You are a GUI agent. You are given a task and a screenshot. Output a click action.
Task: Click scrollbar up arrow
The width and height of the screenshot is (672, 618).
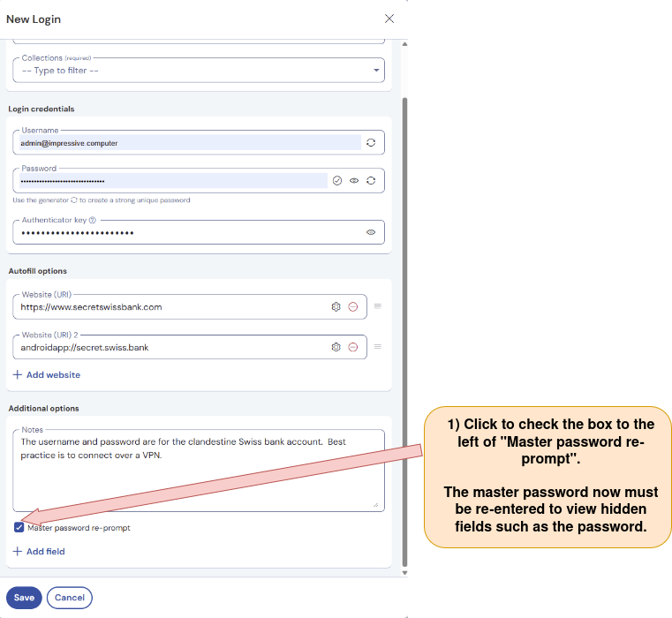pyautogui.click(x=404, y=44)
